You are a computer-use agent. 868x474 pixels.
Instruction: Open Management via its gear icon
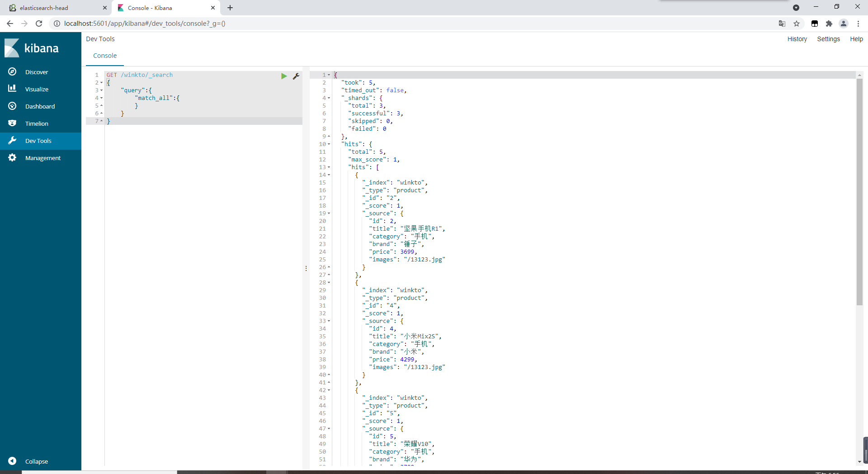(12, 157)
